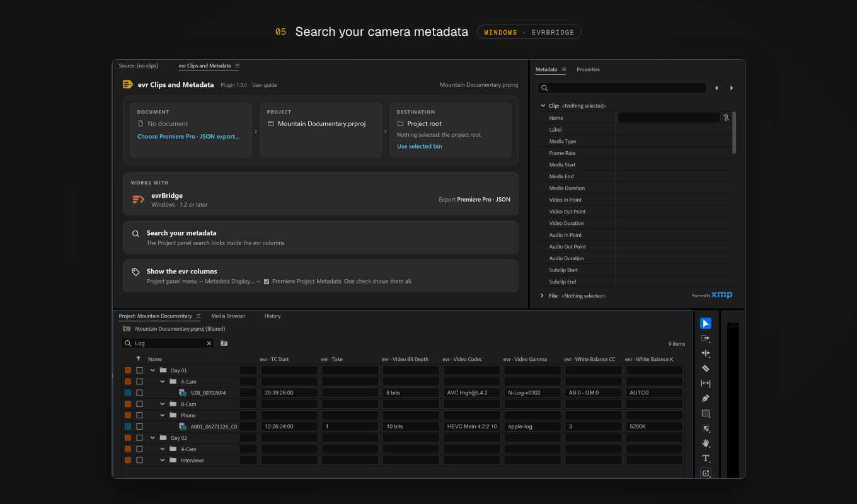Switch to the Properties tab
The height and width of the screenshot is (504, 857).
tap(588, 69)
